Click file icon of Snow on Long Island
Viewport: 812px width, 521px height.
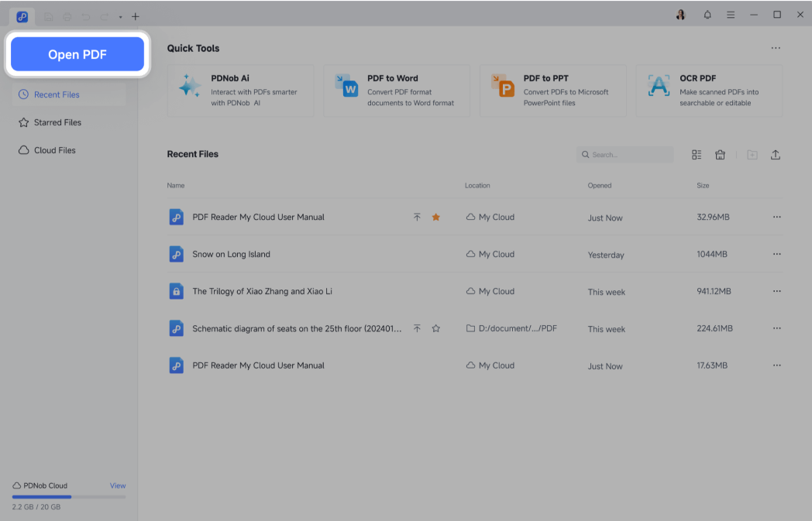pyautogui.click(x=176, y=254)
